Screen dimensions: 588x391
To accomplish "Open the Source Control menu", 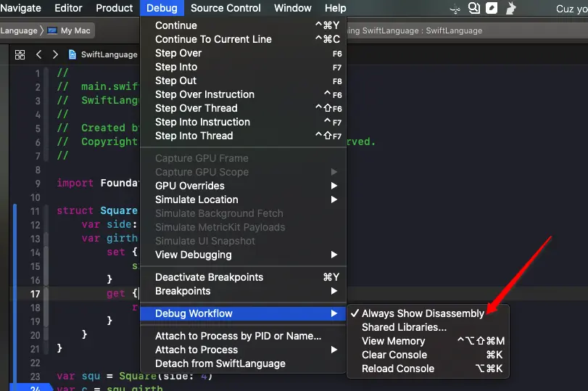I will point(225,8).
